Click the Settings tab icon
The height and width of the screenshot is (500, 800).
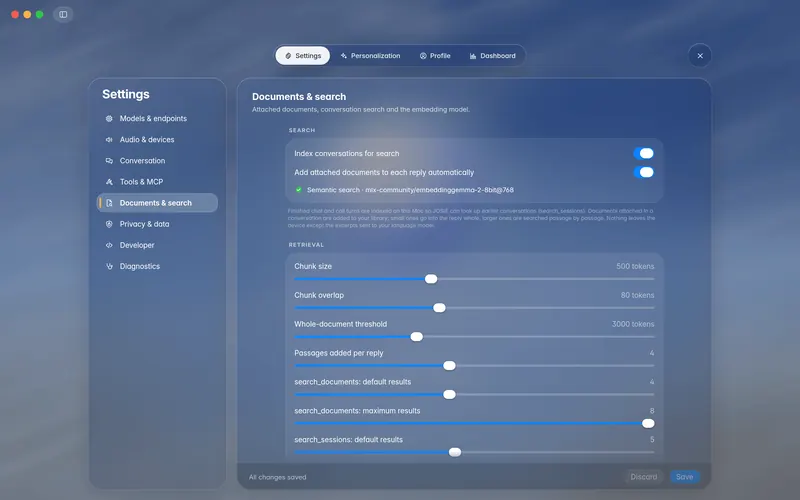tap(288, 56)
